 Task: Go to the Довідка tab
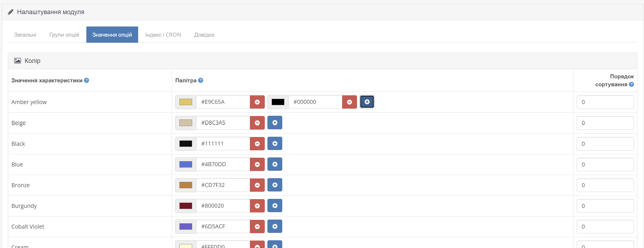click(x=204, y=35)
